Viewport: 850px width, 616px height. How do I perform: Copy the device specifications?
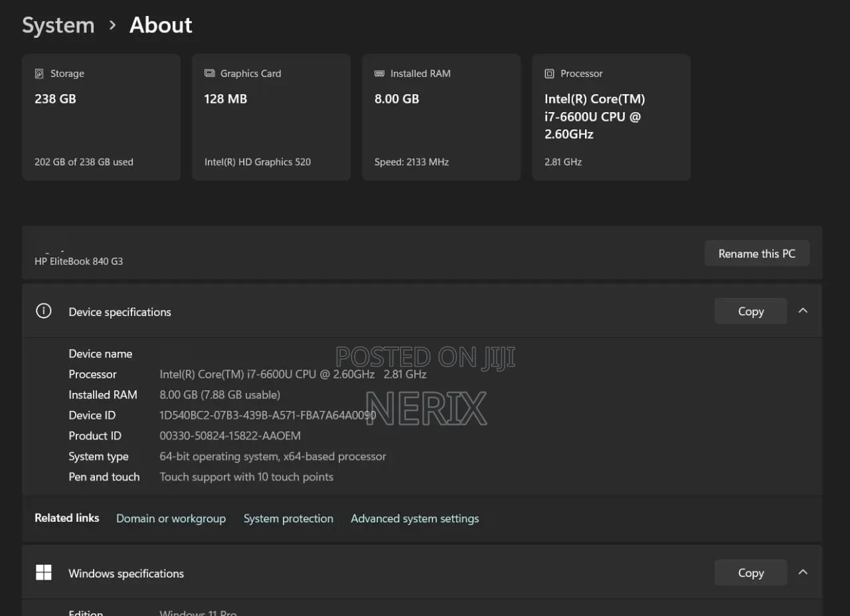tap(751, 311)
